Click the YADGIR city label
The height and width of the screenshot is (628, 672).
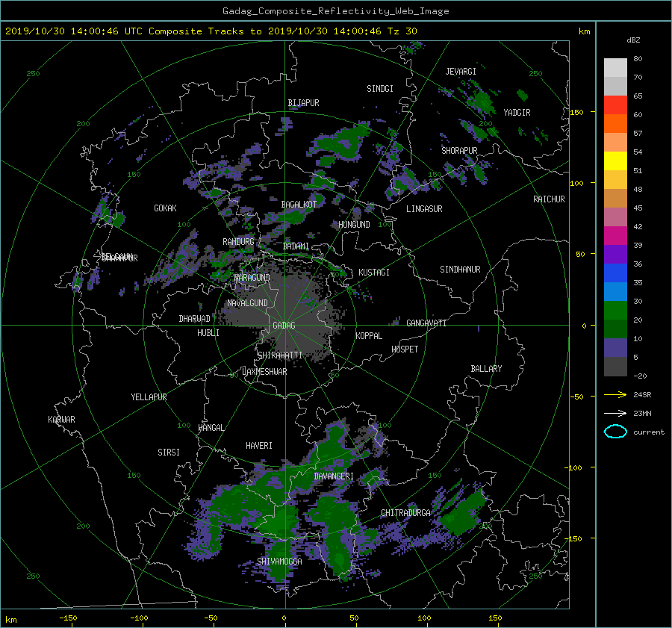tap(517, 113)
